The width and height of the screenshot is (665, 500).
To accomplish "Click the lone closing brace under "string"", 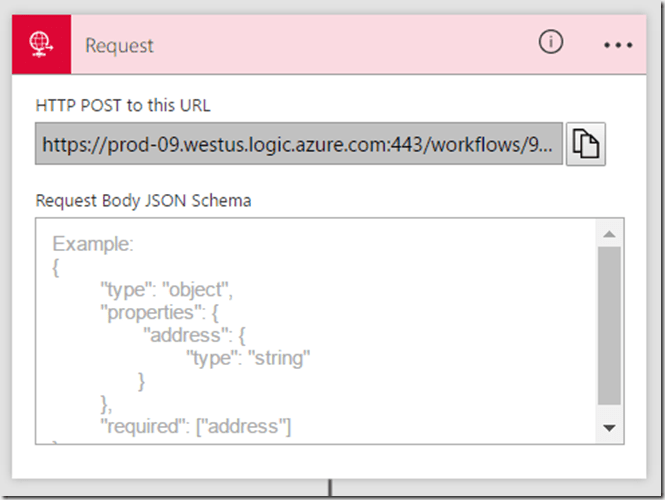I will point(142,381).
